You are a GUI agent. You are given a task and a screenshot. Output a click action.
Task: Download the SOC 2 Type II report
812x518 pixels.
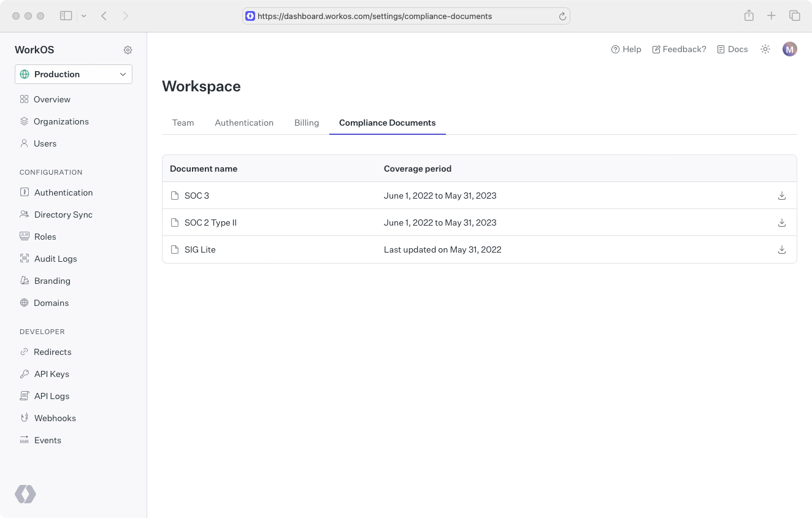coord(782,223)
